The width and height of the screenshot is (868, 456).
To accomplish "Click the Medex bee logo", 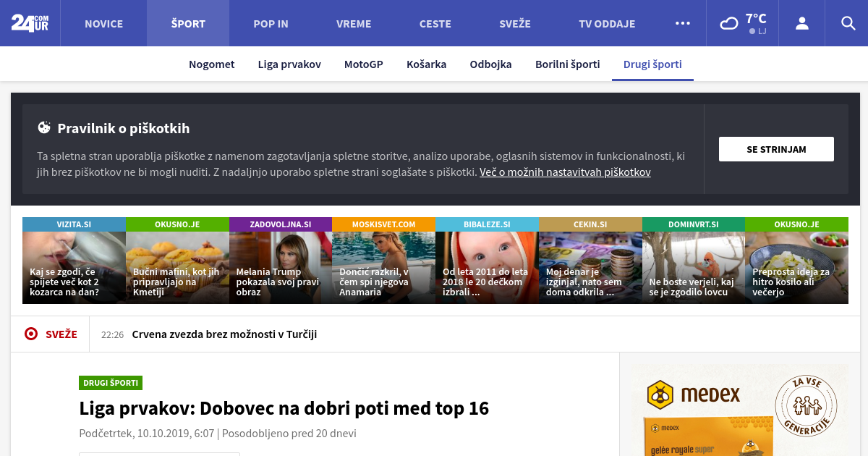I will click(x=660, y=394).
